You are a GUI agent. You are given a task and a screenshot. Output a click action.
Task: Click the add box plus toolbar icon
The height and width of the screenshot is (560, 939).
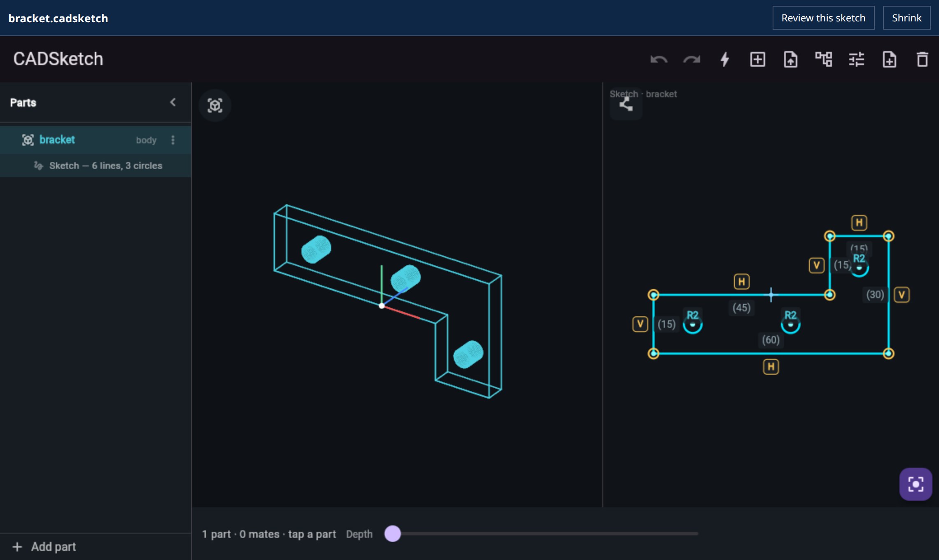758,60
